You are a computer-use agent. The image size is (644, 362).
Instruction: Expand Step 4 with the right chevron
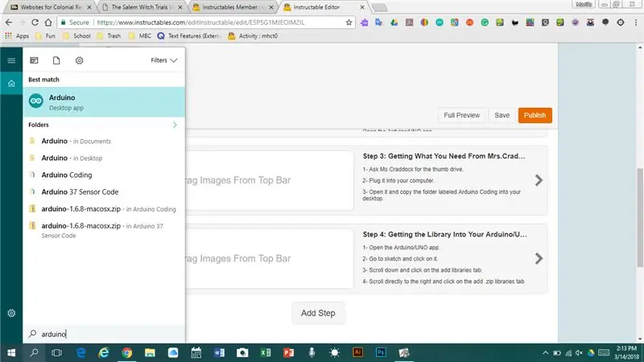(x=539, y=258)
